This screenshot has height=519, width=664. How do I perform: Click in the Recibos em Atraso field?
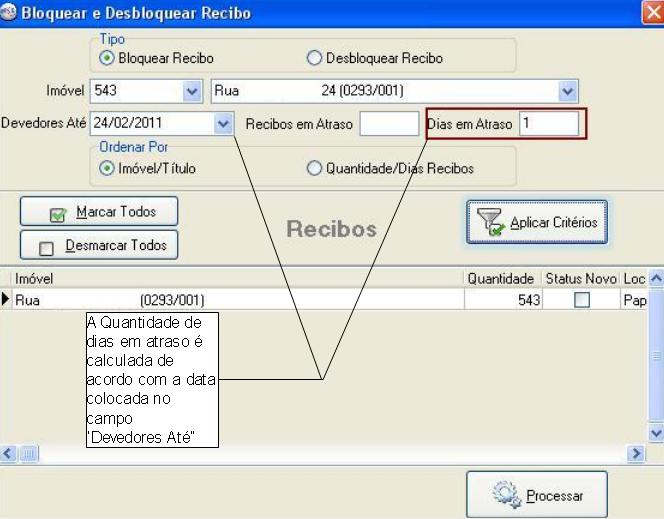tap(388, 124)
